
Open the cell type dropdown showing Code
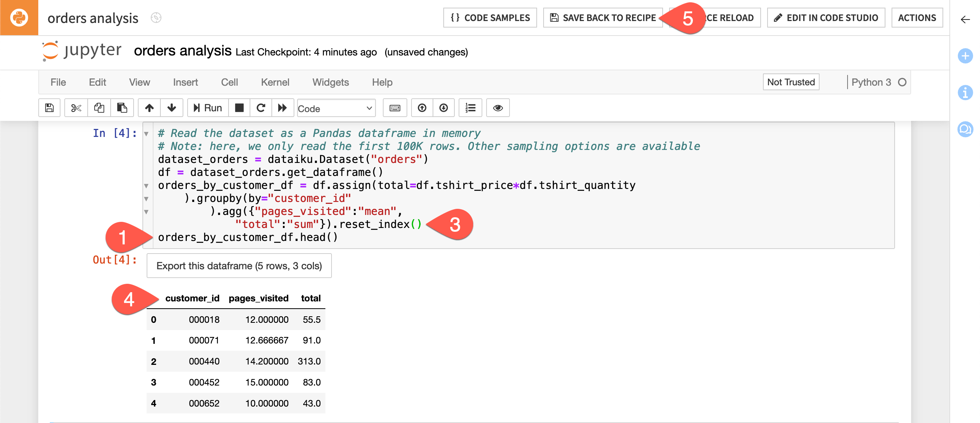[336, 108]
